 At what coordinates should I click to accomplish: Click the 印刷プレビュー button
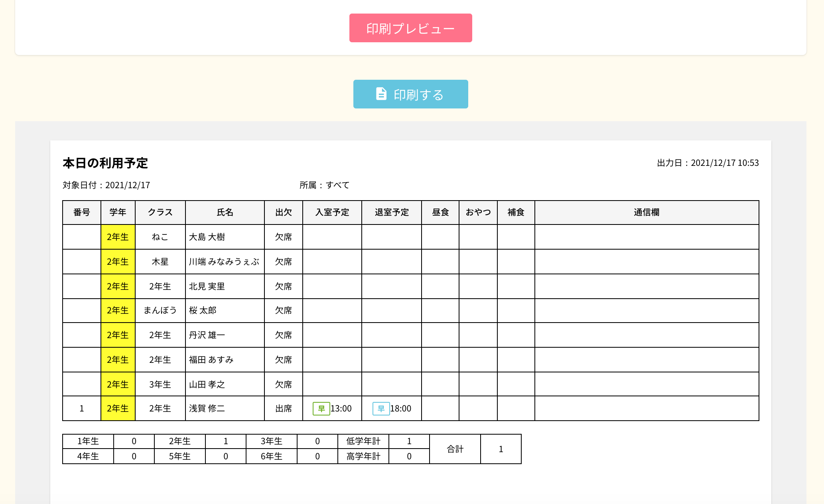pyautogui.click(x=410, y=28)
